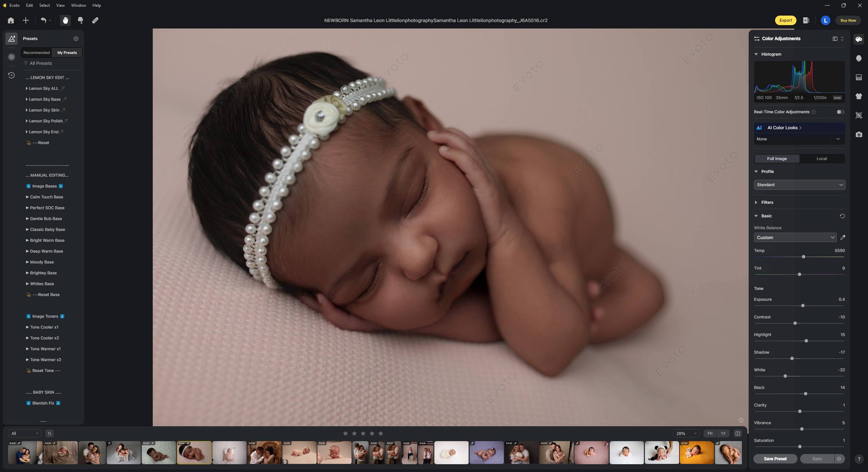Open the crop and transform icon
Viewport: 868px width, 472px height.
point(859,115)
